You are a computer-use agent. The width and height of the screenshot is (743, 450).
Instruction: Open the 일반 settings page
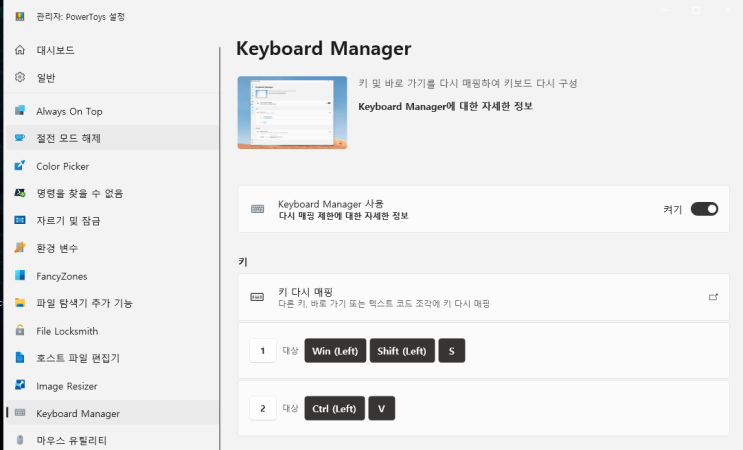pyautogui.click(x=112, y=77)
